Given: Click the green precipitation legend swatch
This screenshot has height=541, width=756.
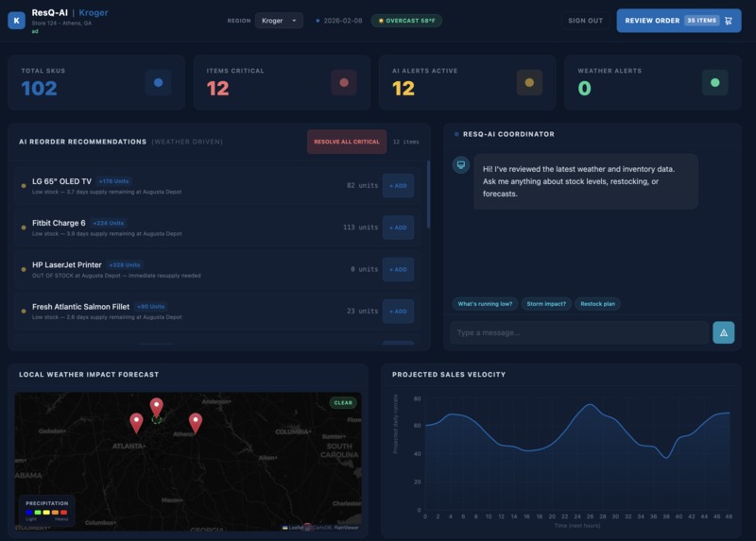Looking at the screenshot, I should click(38, 513).
